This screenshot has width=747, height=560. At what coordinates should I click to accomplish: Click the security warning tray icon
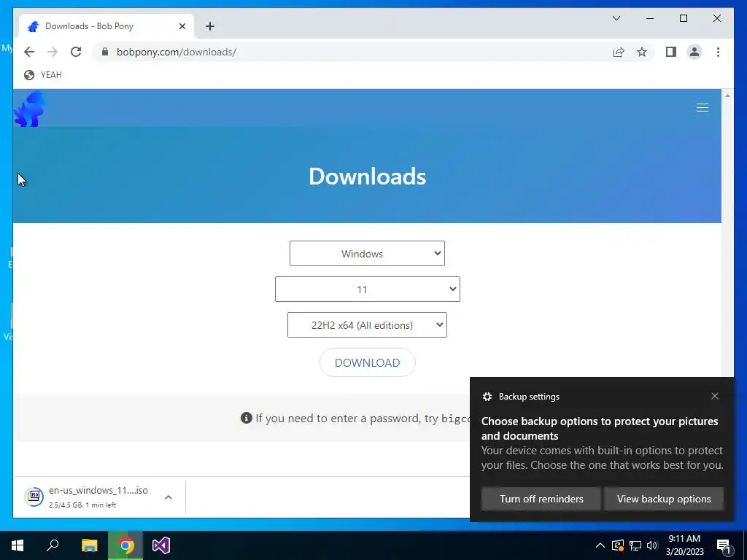pos(618,545)
